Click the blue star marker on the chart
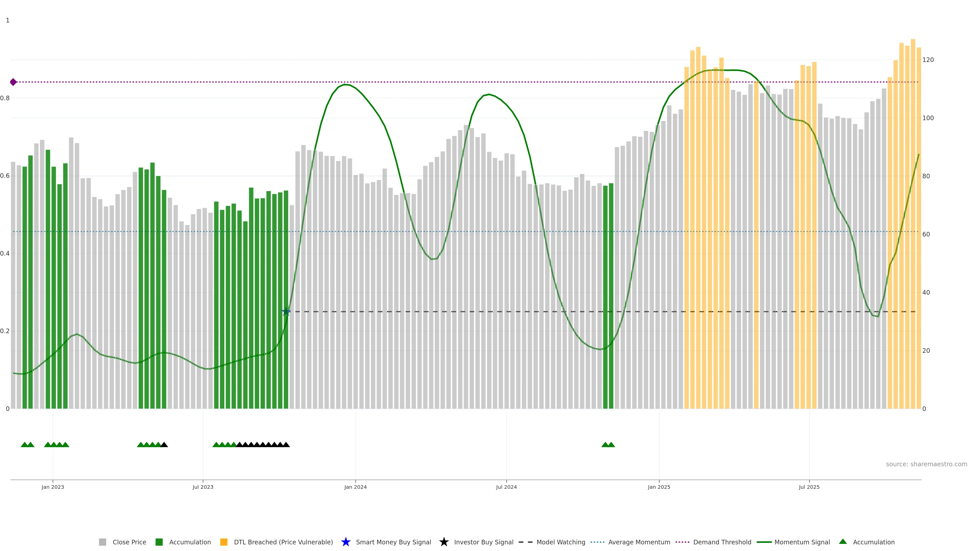Viewport: 980px width, 551px height. point(286,312)
